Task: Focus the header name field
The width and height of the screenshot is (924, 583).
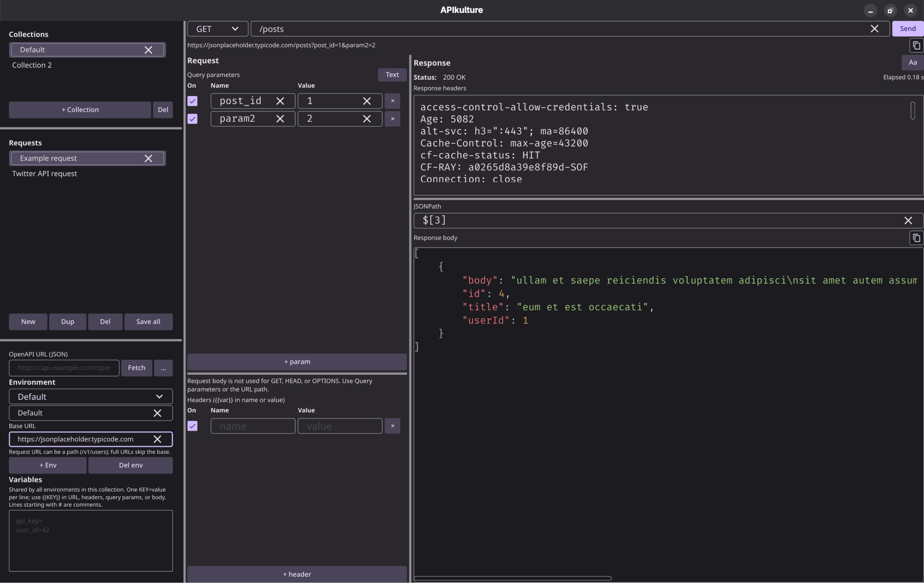Action: 253,426
